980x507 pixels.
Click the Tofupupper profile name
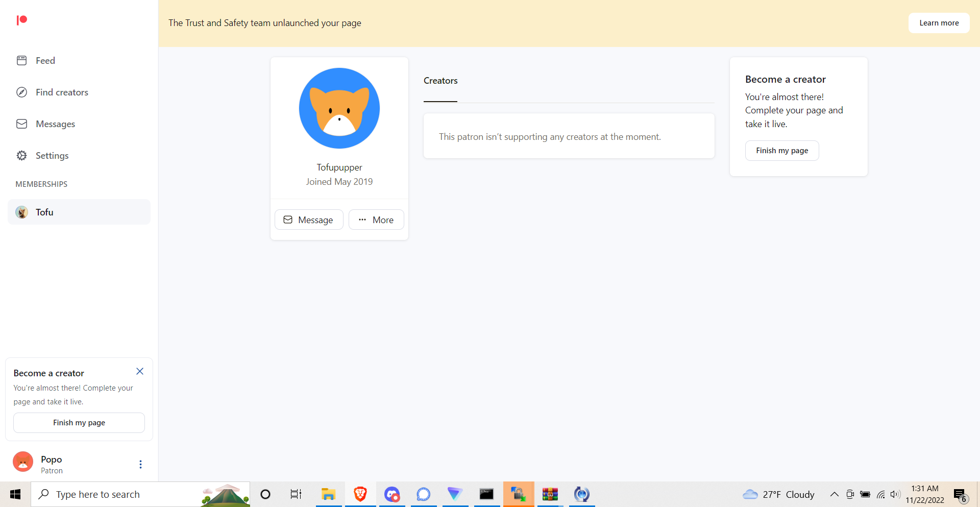[339, 167]
